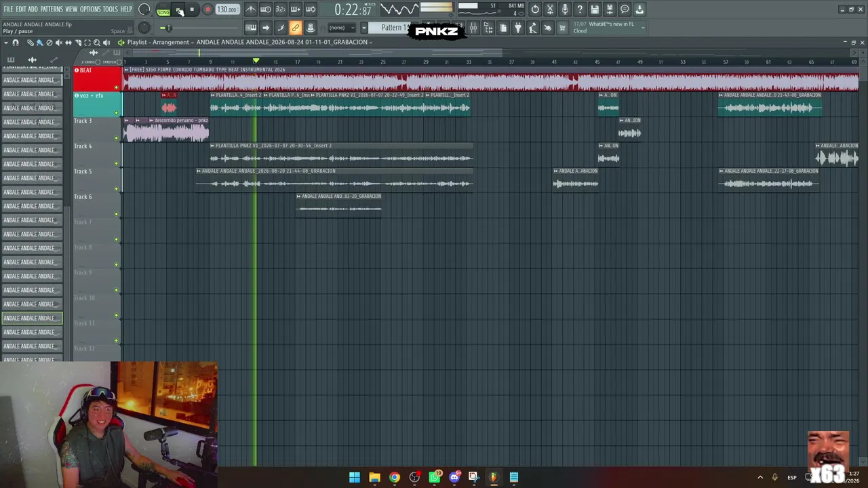
Task: Click the red Record button
Action: (x=208, y=10)
